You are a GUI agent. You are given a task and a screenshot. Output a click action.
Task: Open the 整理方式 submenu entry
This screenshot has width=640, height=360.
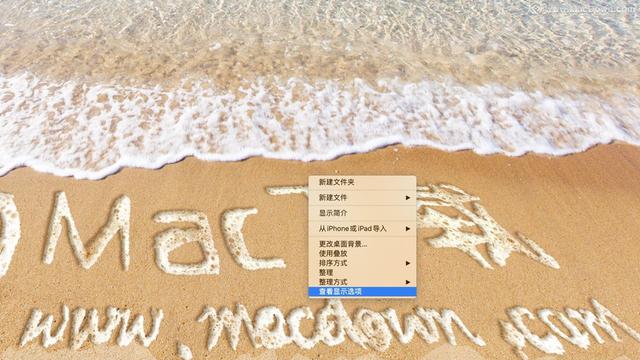(x=362, y=282)
